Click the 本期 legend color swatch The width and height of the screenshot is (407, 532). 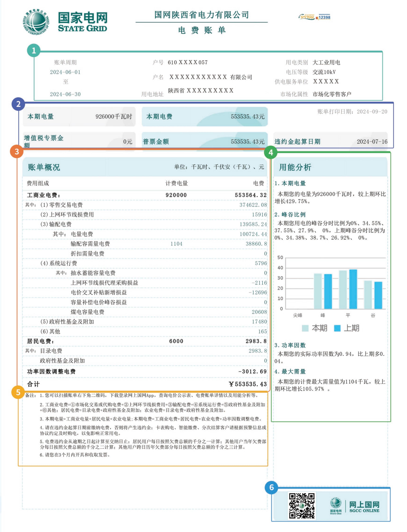coord(305,328)
